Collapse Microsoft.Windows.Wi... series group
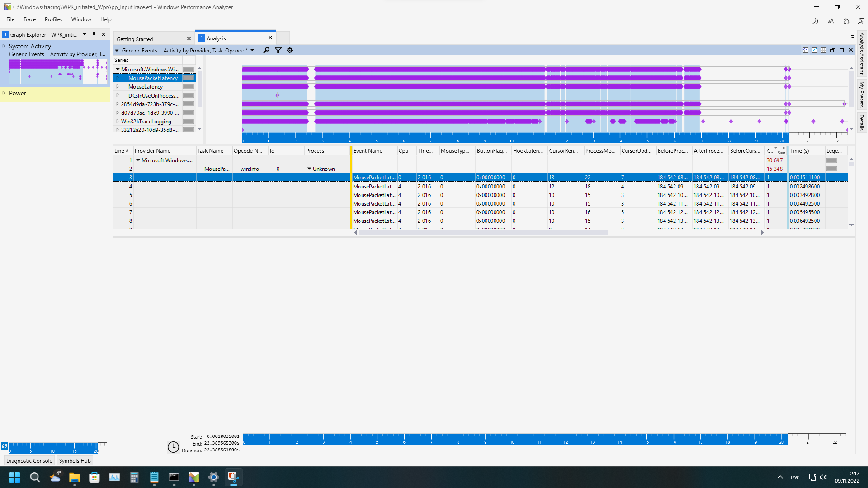Screen dimensions: 868x488 pyautogui.click(x=118, y=70)
